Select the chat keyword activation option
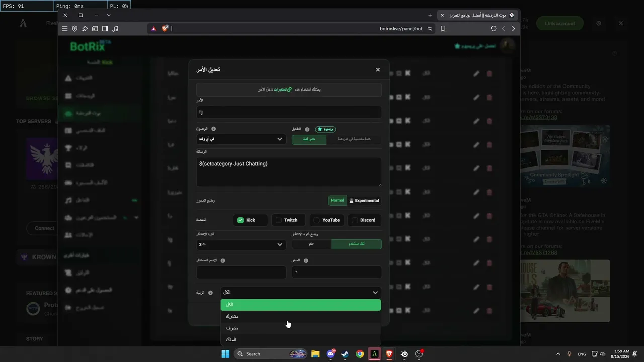 354,139
